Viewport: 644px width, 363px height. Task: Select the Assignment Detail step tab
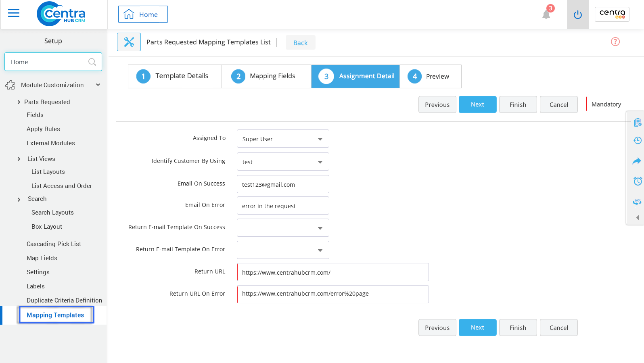point(355,76)
